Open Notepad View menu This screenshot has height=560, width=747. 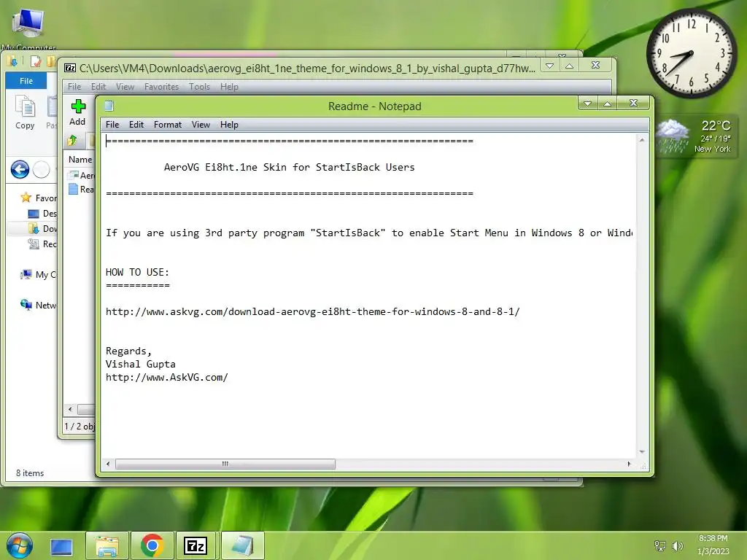(201, 124)
